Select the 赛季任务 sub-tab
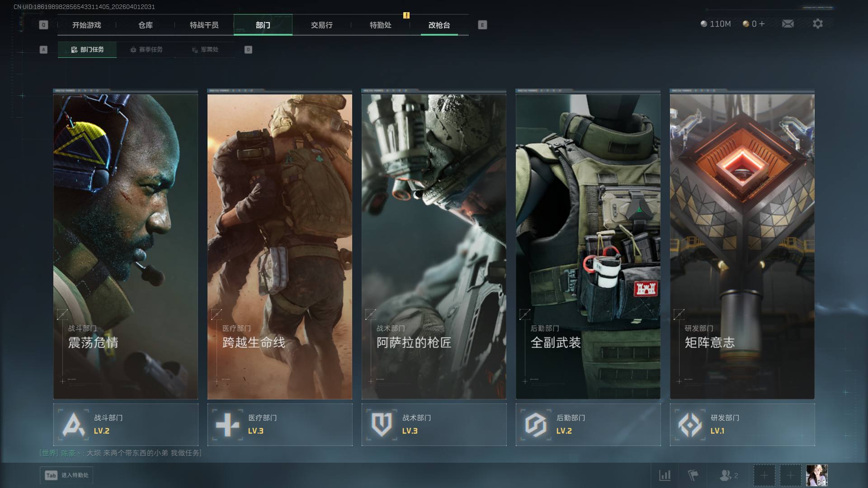Viewport: 868px width, 488px height. 146,50
